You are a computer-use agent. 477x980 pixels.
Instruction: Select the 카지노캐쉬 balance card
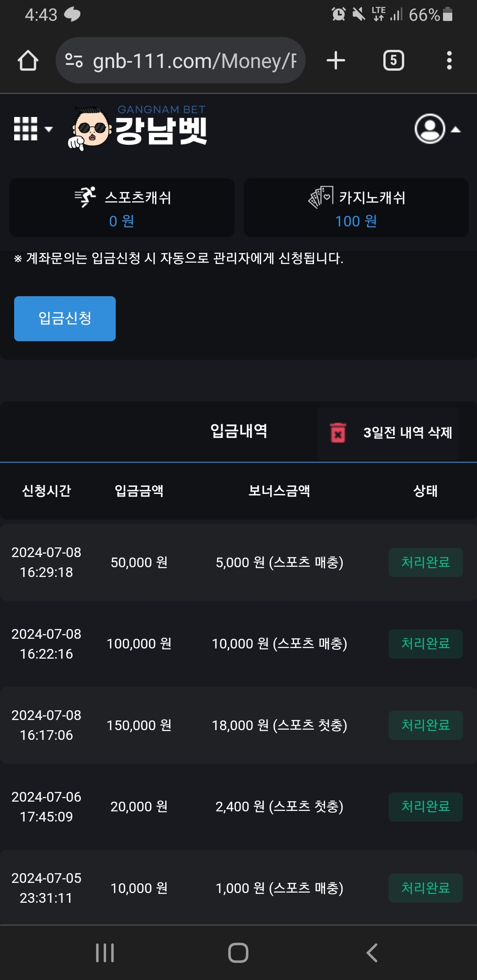point(356,208)
